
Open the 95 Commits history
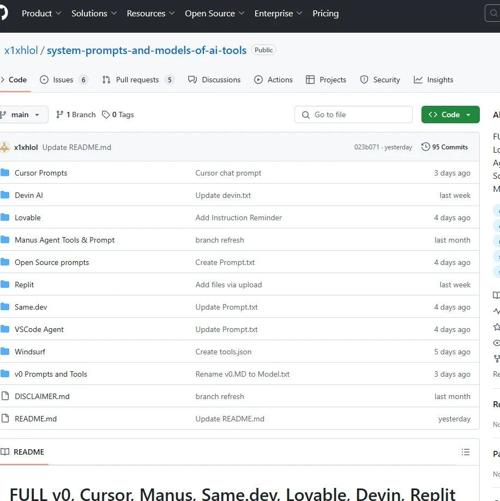pyautogui.click(x=444, y=147)
